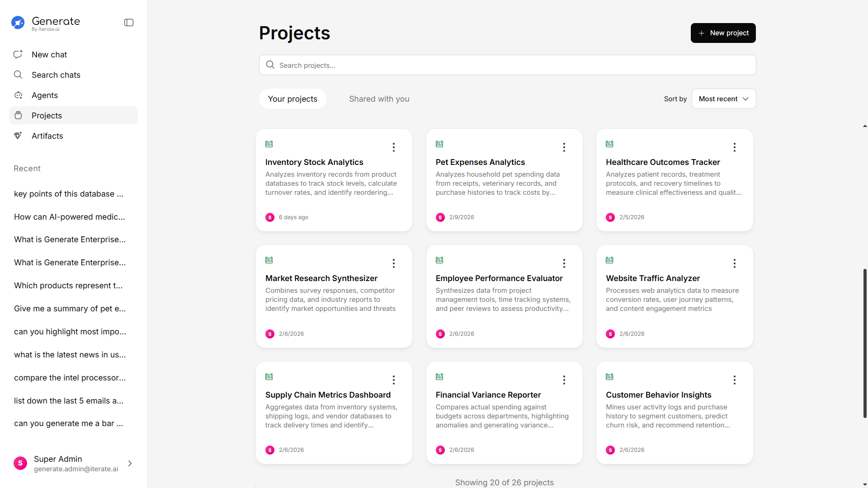Image resolution: width=868 pixels, height=488 pixels.
Task: Open Search chats via the magnifier icon
Action: pyautogui.click(x=18, y=75)
